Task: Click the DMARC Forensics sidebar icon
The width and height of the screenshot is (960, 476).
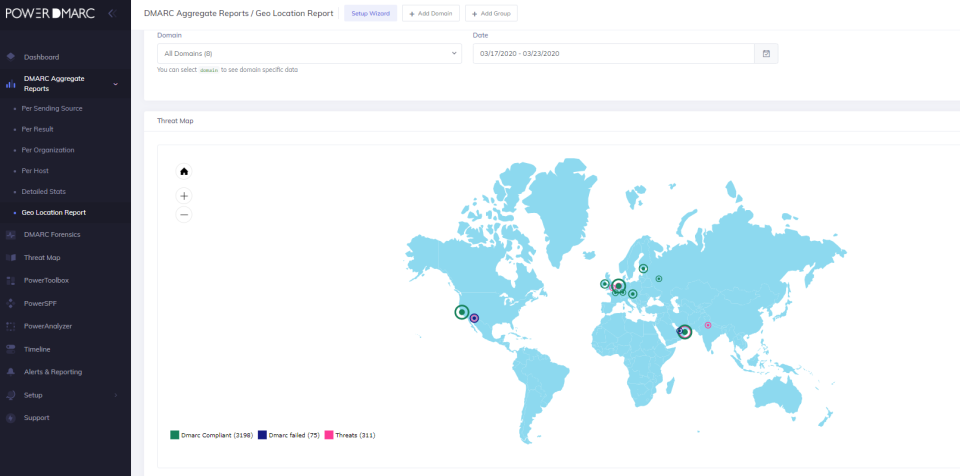Action: pyautogui.click(x=11, y=234)
